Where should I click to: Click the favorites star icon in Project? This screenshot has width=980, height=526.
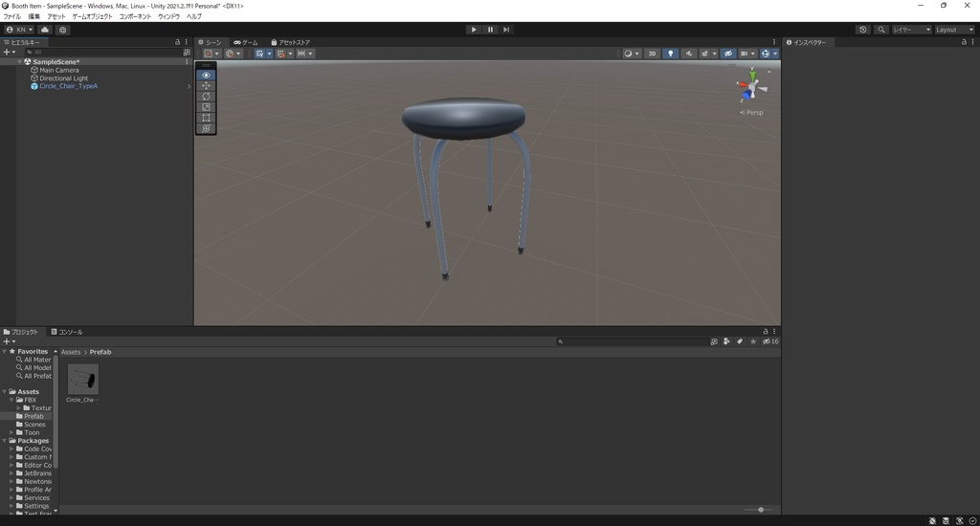coord(753,341)
